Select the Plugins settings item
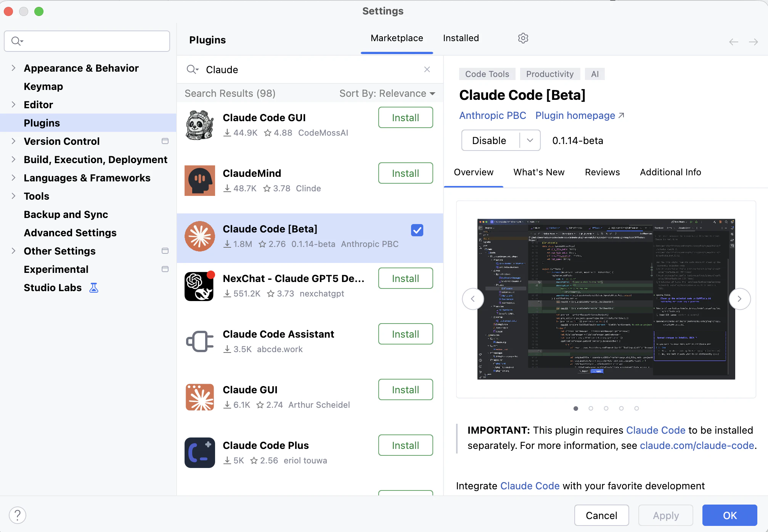The width and height of the screenshot is (768, 532). pos(88,123)
